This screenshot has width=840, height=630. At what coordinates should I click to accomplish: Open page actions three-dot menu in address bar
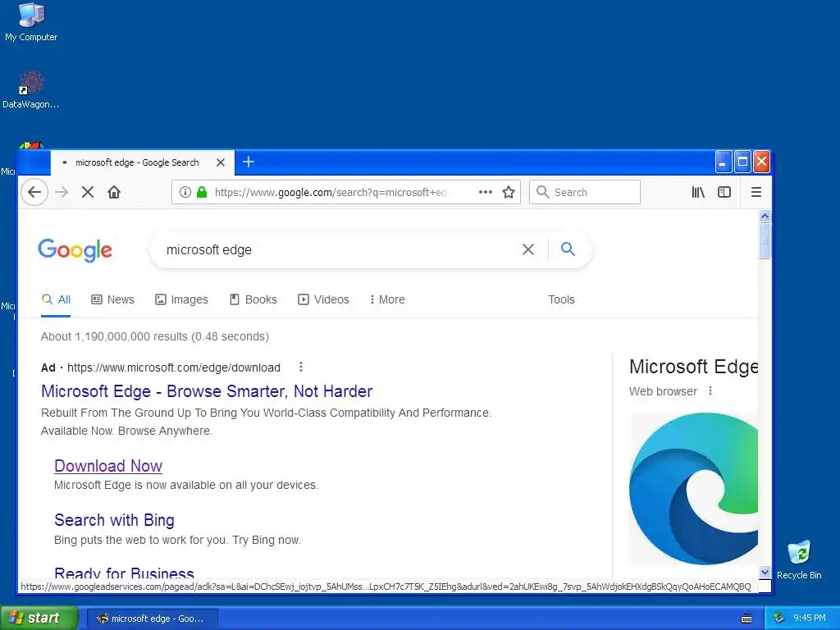tap(486, 192)
